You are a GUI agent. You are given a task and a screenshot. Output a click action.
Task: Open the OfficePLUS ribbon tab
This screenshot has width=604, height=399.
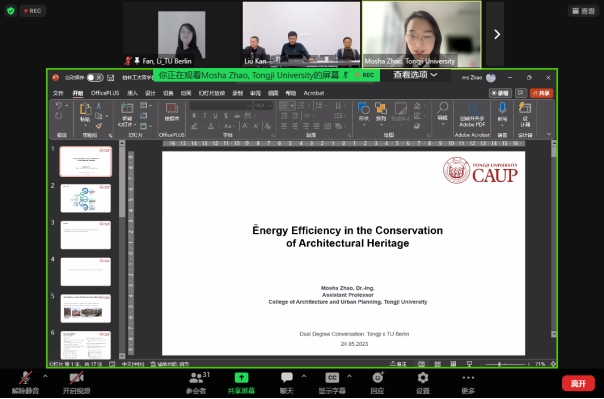pyautogui.click(x=105, y=93)
